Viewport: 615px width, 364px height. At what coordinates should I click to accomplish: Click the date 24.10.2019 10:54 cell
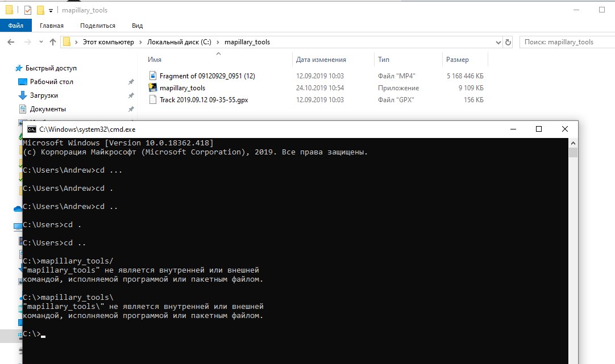320,88
